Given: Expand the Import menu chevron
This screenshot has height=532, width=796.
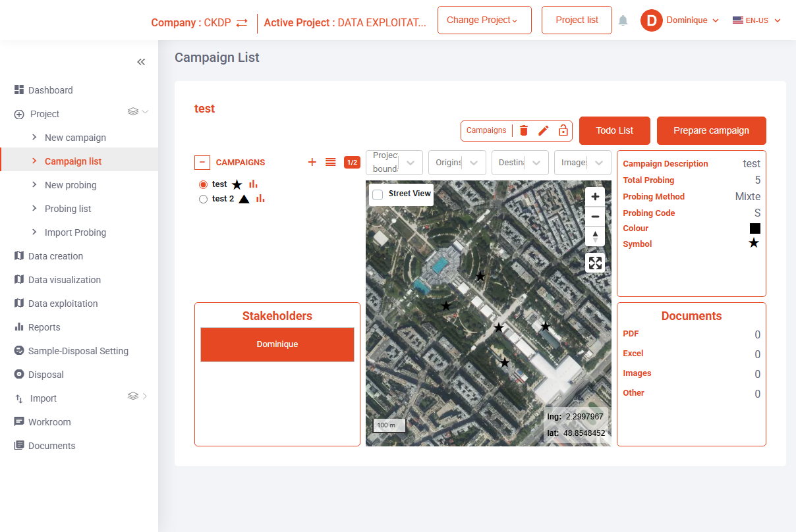Looking at the screenshot, I should pos(146,396).
